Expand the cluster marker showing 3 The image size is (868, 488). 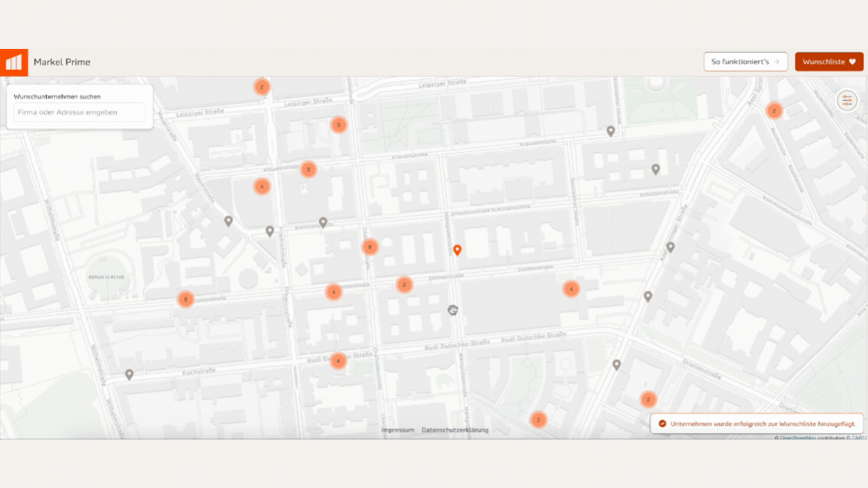coord(307,169)
